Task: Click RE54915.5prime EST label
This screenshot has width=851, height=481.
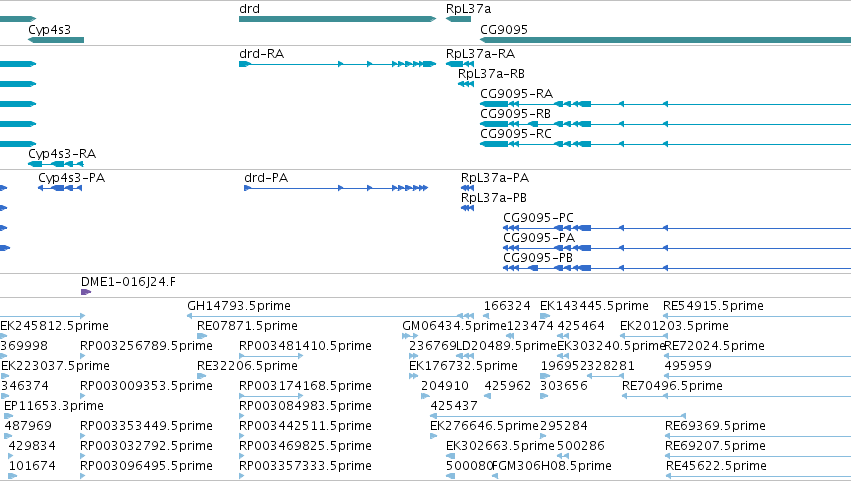Action: coord(713,306)
